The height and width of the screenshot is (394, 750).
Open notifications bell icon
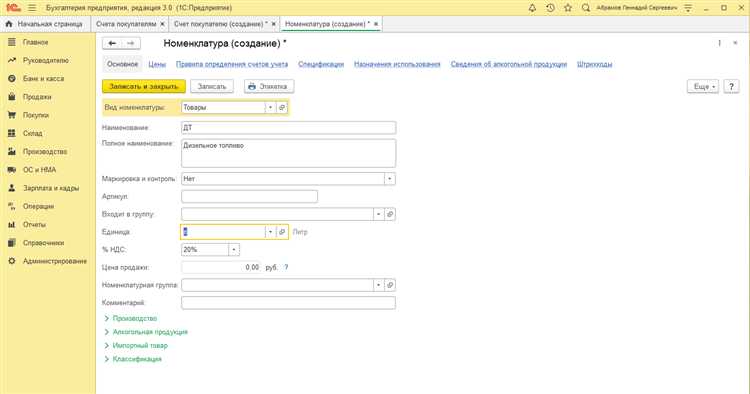pos(532,8)
